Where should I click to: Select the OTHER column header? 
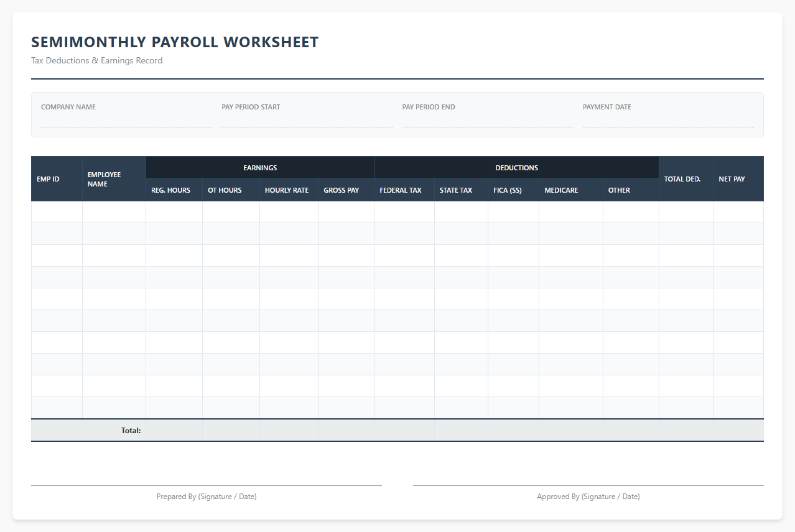click(631, 190)
